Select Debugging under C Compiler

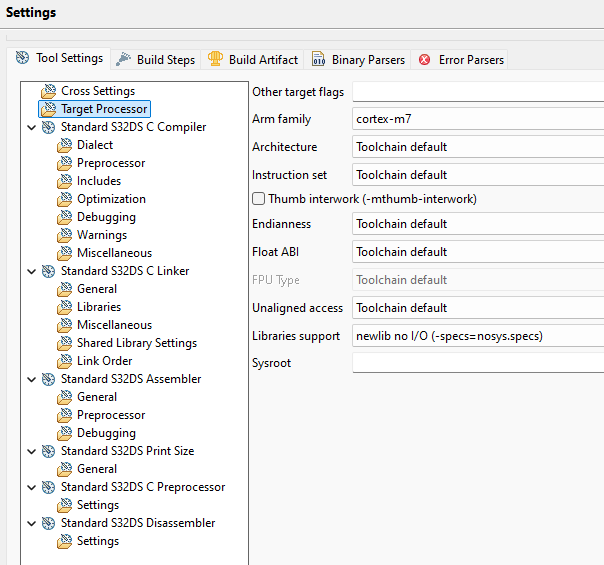pos(106,217)
